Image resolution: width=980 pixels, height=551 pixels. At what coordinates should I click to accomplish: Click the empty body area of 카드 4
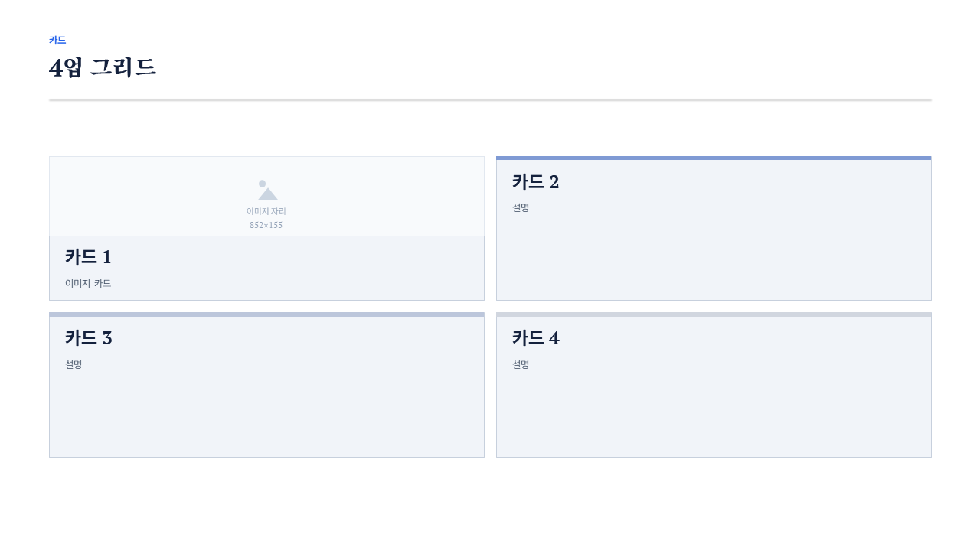pos(714,414)
